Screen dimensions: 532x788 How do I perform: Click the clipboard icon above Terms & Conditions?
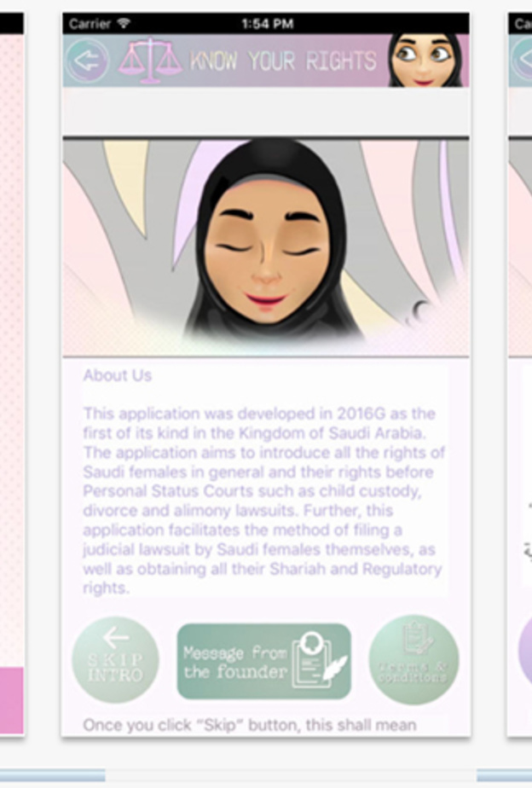pyautogui.click(x=415, y=638)
